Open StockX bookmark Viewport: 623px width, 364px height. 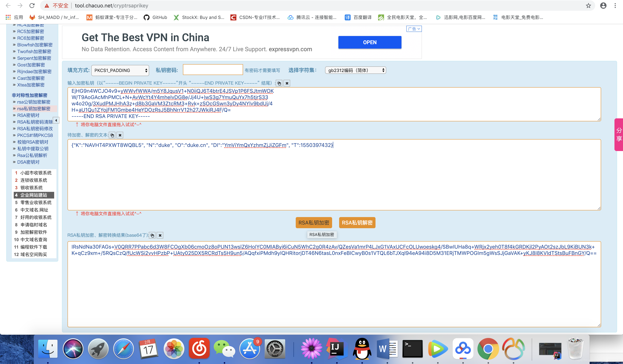(x=199, y=17)
